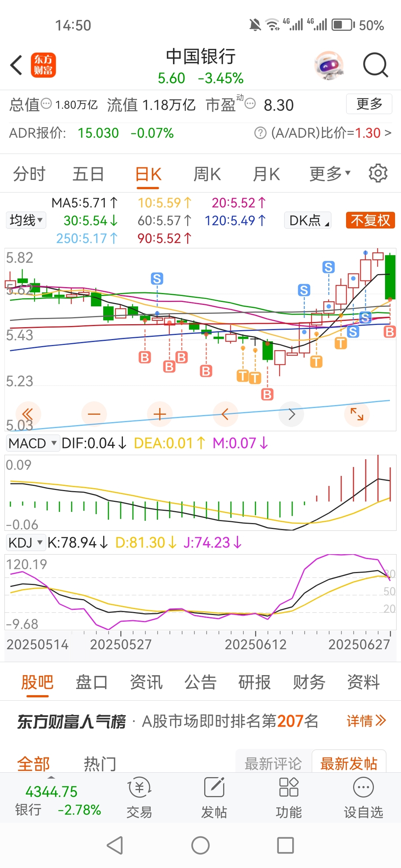
Task: Tap the DIF:0.04 MACD value
Action: coord(94,443)
